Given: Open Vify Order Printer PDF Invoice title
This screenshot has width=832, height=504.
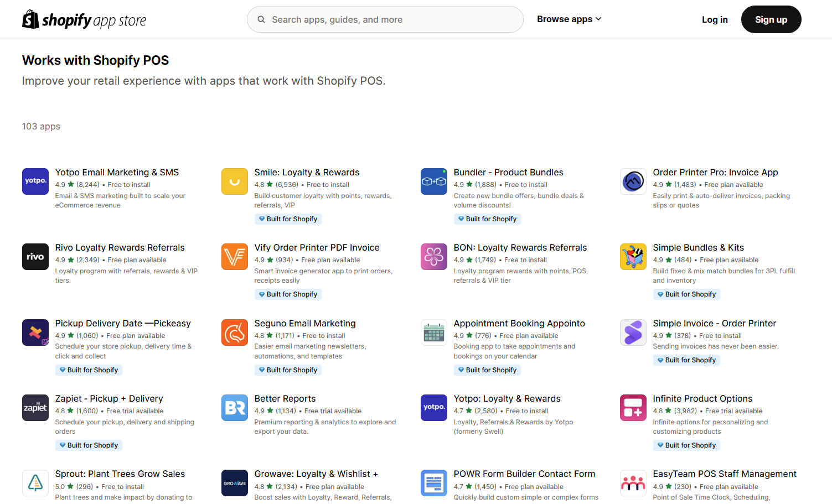Looking at the screenshot, I should [x=317, y=247].
